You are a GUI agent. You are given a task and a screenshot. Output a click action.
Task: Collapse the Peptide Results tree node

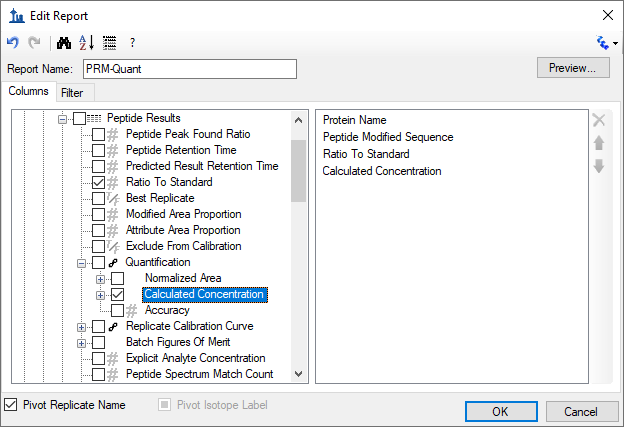[62, 119]
